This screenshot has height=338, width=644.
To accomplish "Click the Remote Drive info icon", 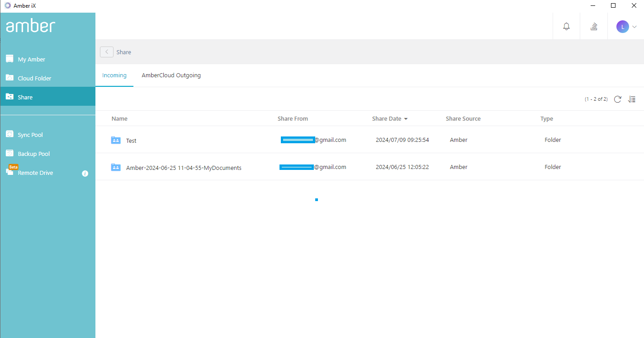I will [85, 174].
